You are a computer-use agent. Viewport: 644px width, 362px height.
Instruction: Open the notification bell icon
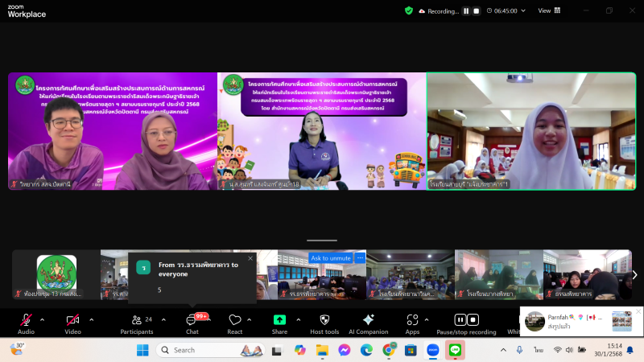(x=630, y=350)
